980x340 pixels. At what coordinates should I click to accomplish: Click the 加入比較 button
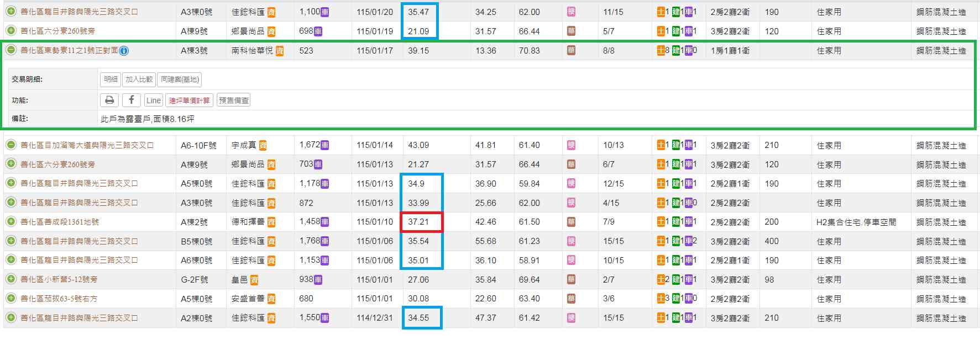(x=139, y=79)
